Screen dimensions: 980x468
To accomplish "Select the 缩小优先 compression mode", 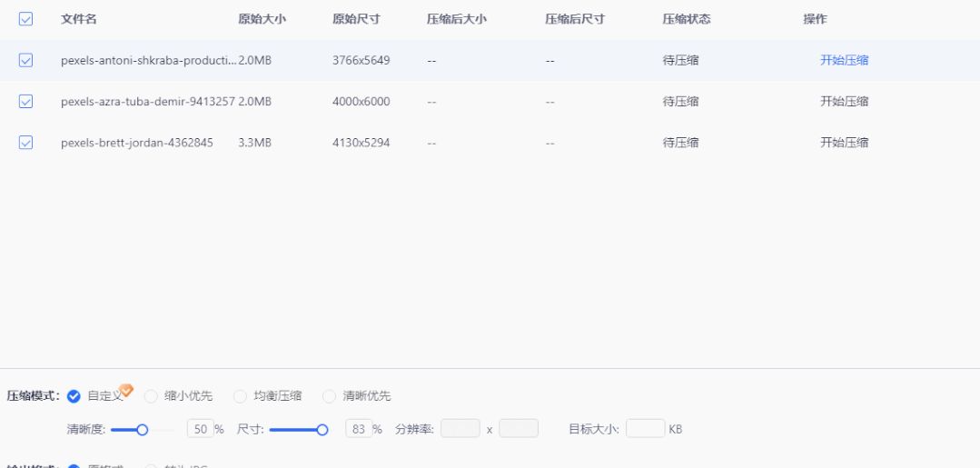I will [x=151, y=396].
